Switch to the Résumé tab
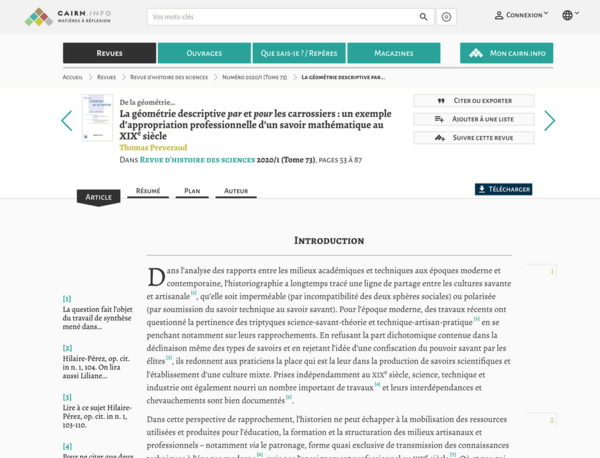 pos(148,191)
